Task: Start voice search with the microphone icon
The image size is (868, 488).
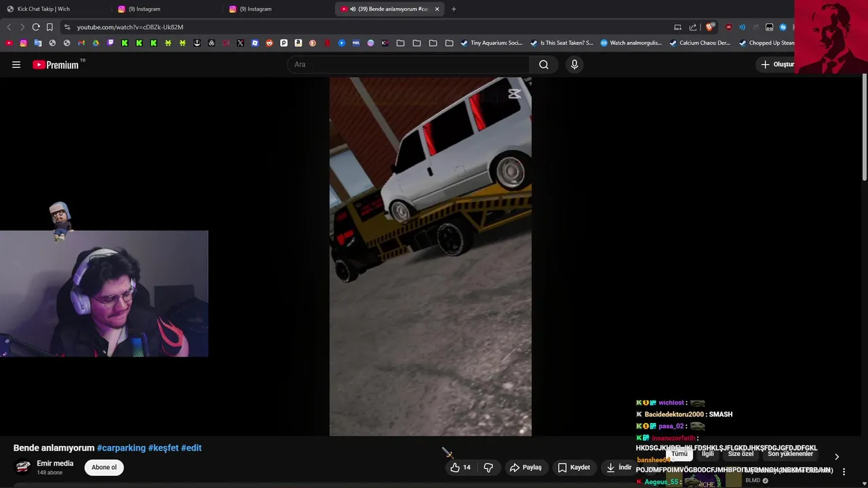Action: pyautogui.click(x=574, y=64)
